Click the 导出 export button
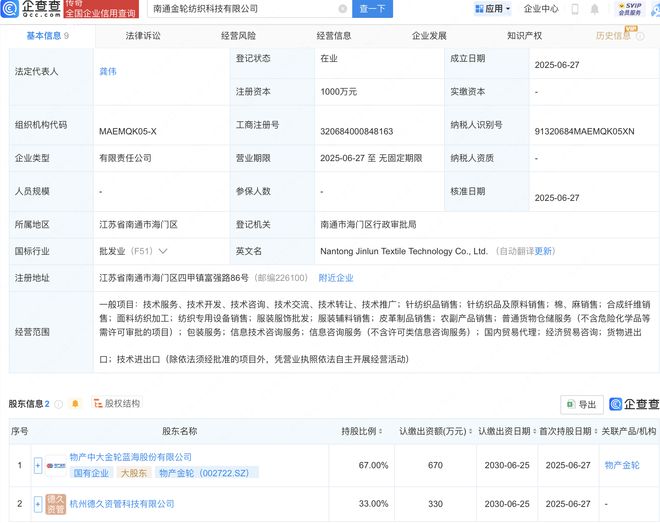This screenshot has width=660, height=523. (582, 404)
